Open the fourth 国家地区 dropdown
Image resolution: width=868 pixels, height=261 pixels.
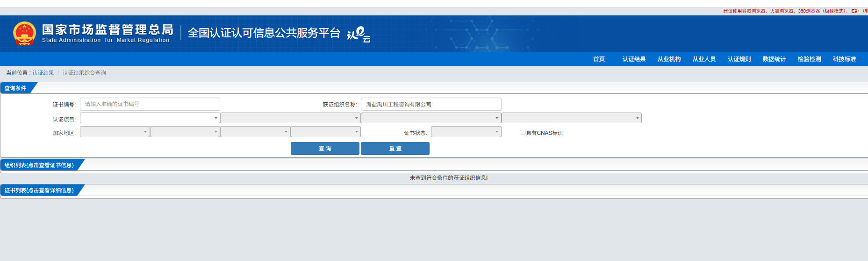326,132
